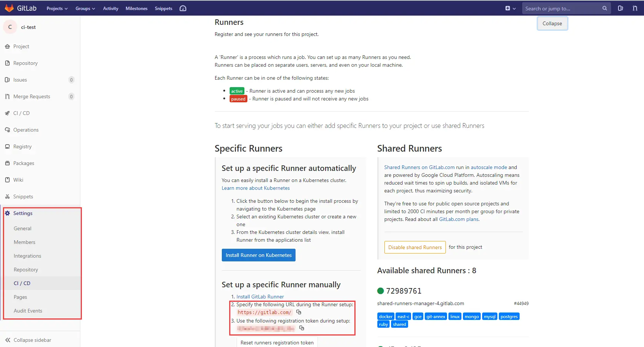The height and width of the screenshot is (347, 644).
Task: Click the sidebar Issues icon
Action: click(x=7, y=80)
